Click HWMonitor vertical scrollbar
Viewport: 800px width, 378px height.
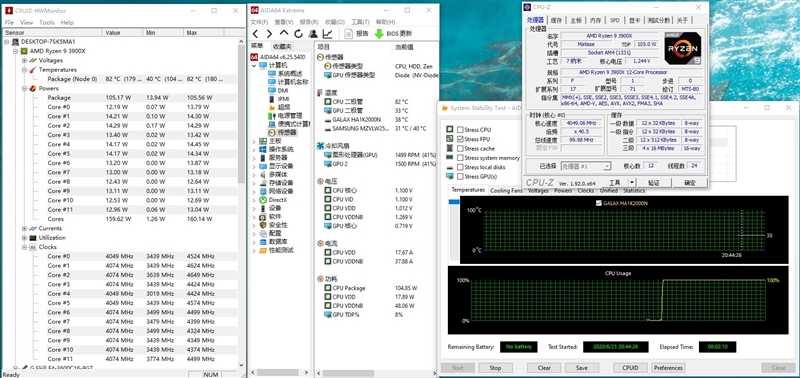[241, 115]
